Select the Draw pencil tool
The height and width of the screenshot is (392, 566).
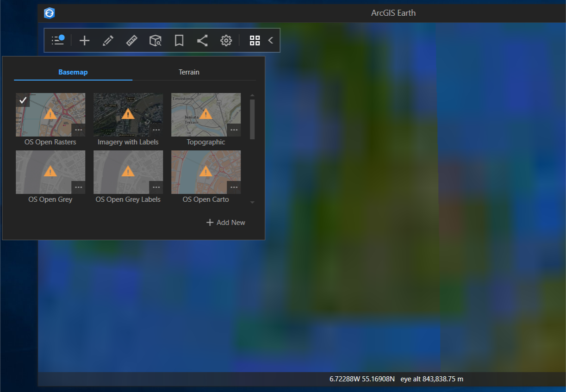pyautogui.click(x=108, y=41)
